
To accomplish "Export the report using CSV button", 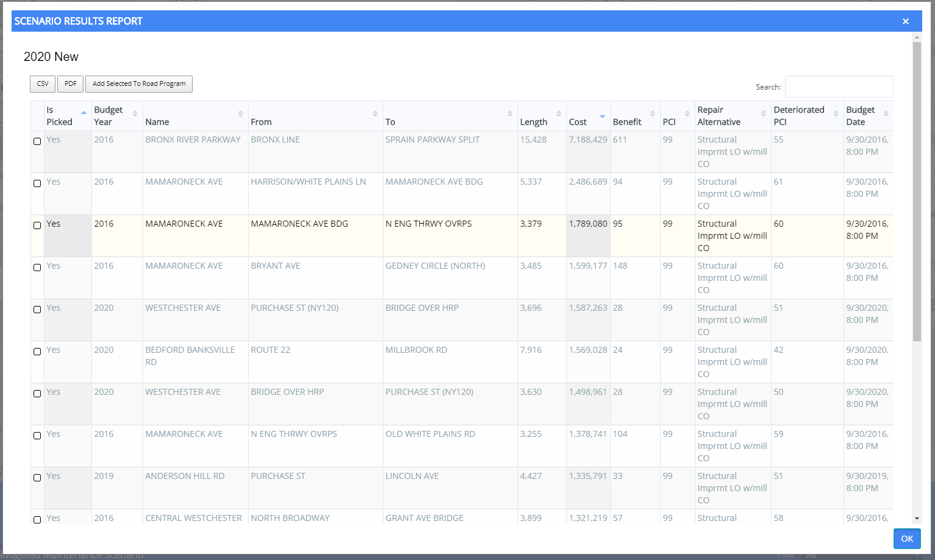I will pos(43,84).
